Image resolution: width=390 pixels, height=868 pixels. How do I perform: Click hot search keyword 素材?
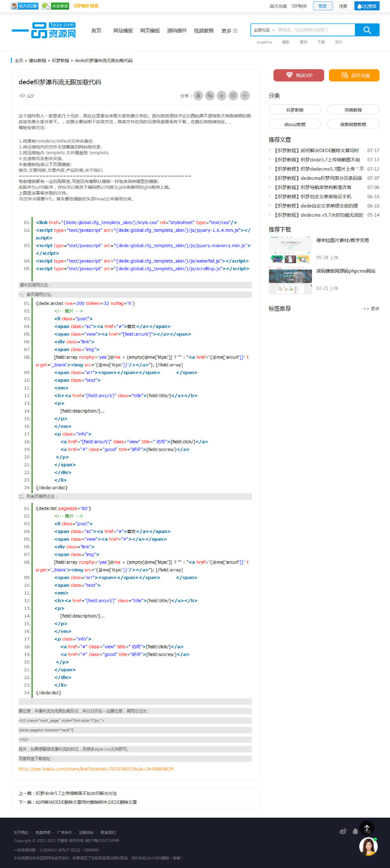pos(303,42)
